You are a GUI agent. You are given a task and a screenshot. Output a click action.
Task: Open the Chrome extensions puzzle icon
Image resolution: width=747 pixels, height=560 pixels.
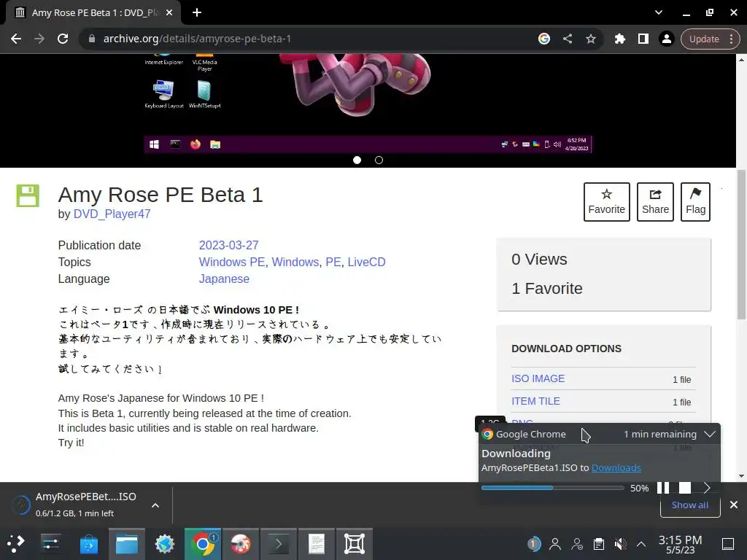tap(620, 39)
